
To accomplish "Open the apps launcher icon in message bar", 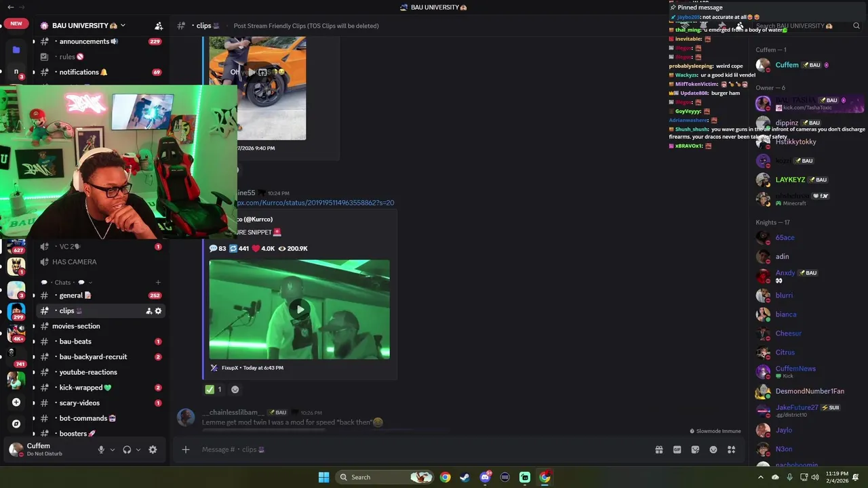I will click(732, 449).
